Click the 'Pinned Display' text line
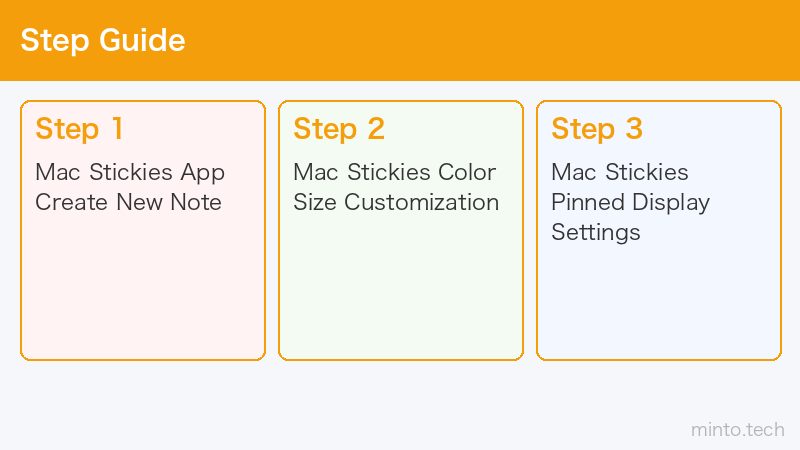 coord(631,203)
